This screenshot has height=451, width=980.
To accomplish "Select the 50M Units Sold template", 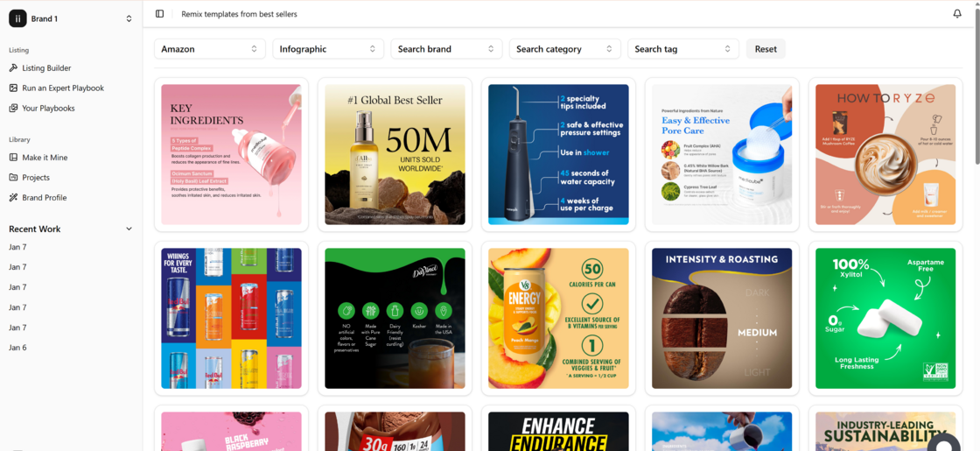I will [x=395, y=155].
